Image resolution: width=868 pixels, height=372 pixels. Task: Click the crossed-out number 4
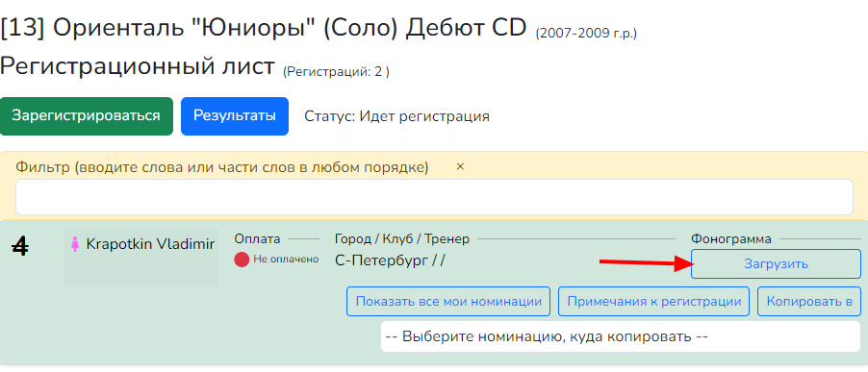[20, 246]
